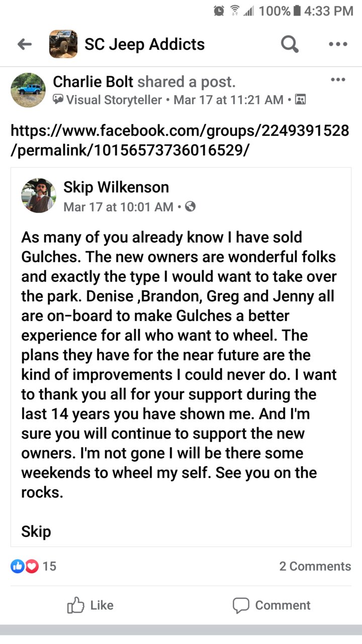Toggle Like on the post
Screen dimensions: 362x644
tap(90, 605)
